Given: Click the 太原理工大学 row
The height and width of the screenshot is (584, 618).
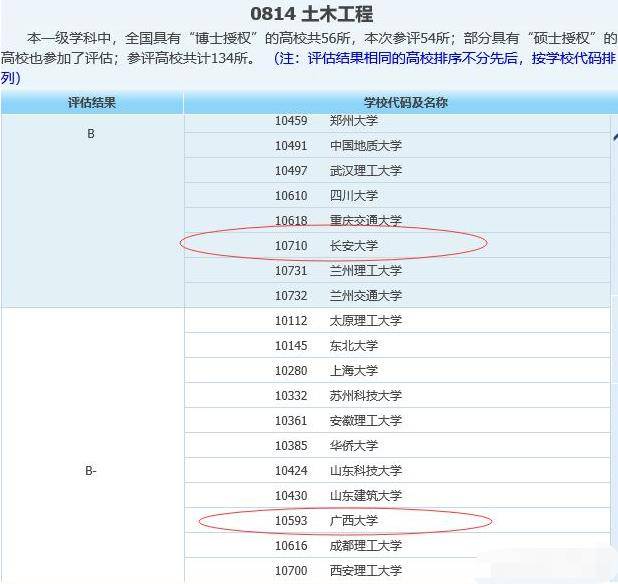Looking at the screenshot, I should [397, 320].
